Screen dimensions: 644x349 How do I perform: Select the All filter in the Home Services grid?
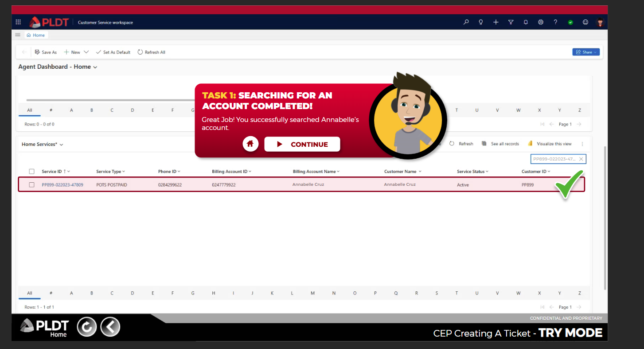tap(30, 293)
